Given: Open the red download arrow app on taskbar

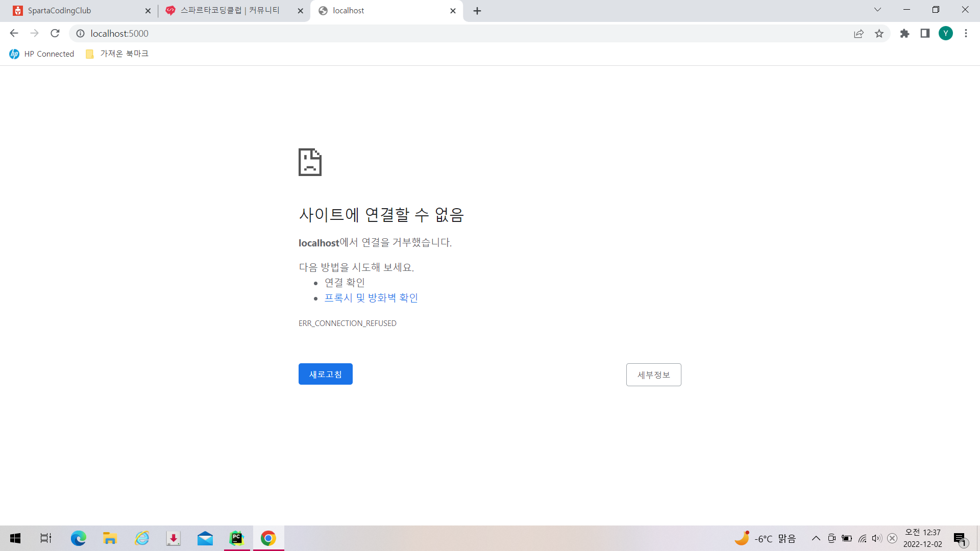Looking at the screenshot, I should 174,538.
